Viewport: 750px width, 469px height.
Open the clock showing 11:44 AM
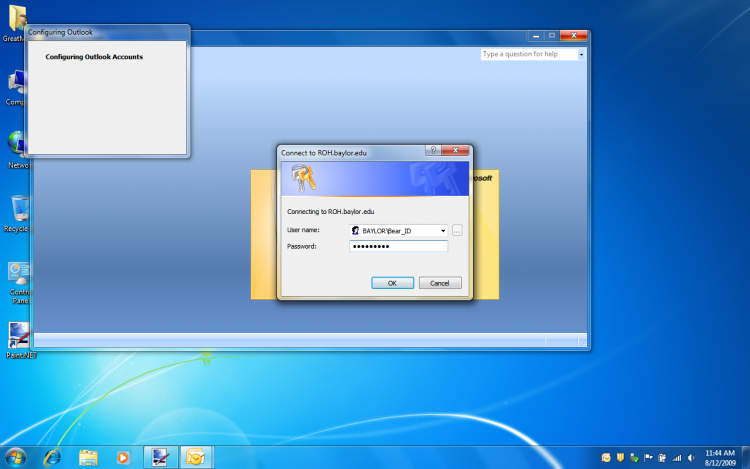[x=720, y=458]
